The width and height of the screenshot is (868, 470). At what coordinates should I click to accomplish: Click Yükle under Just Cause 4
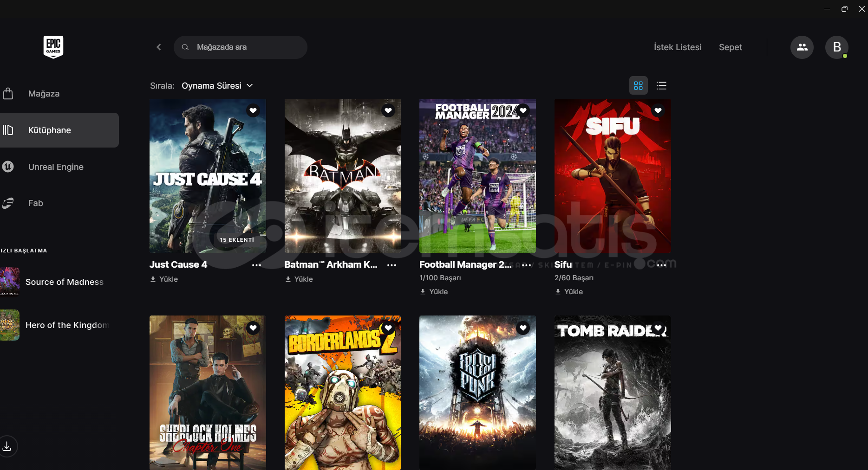[164, 279]
